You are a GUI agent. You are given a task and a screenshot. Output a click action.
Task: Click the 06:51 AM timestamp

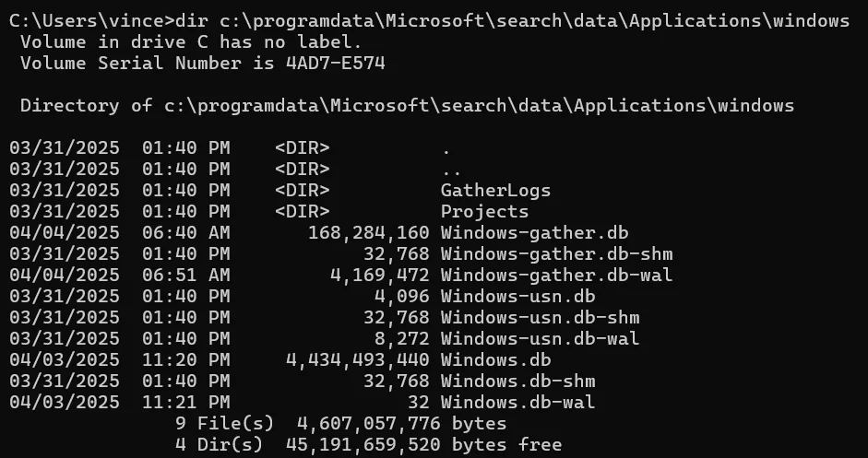(185, 275)
